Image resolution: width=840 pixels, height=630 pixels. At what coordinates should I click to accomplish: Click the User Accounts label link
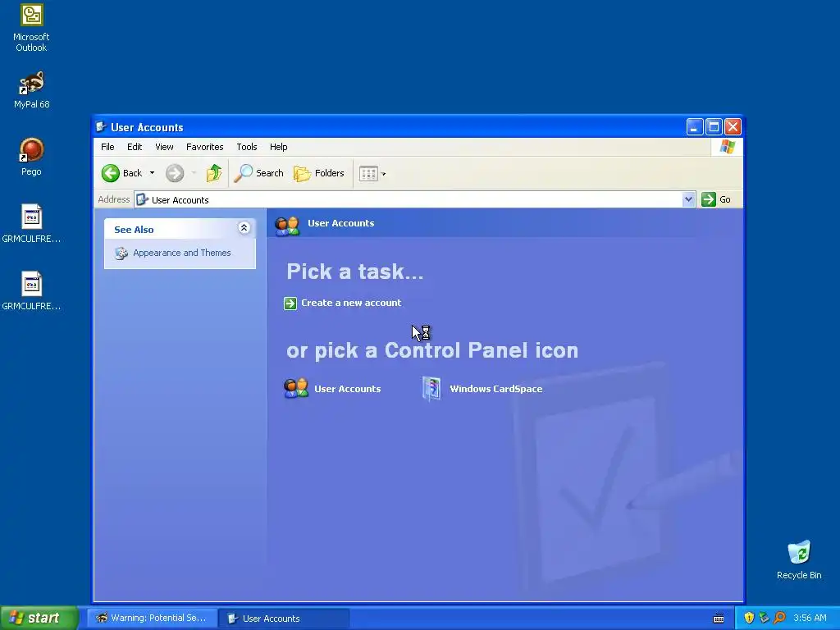(347, 389)
